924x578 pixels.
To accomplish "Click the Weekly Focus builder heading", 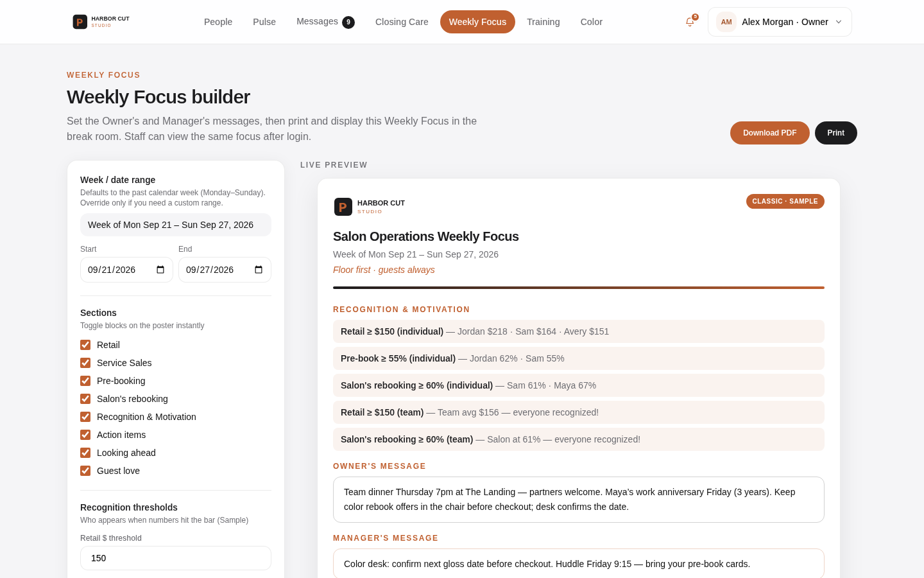I will click(x=158, y=97).
